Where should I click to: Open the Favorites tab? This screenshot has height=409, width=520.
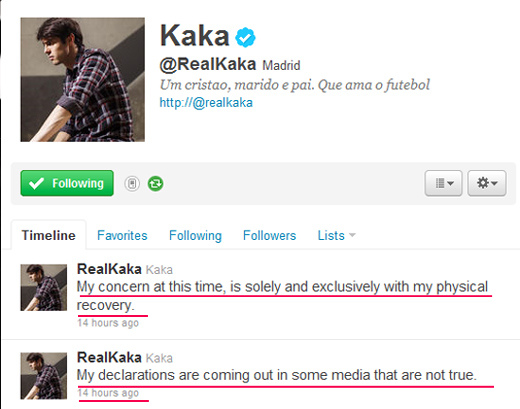click(122, 235)
